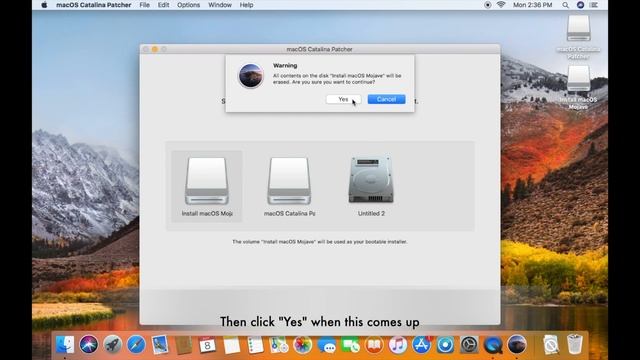Open Contacts from the Dock
The width and height of the screenshot is (640, 360).
coord(183,345)
